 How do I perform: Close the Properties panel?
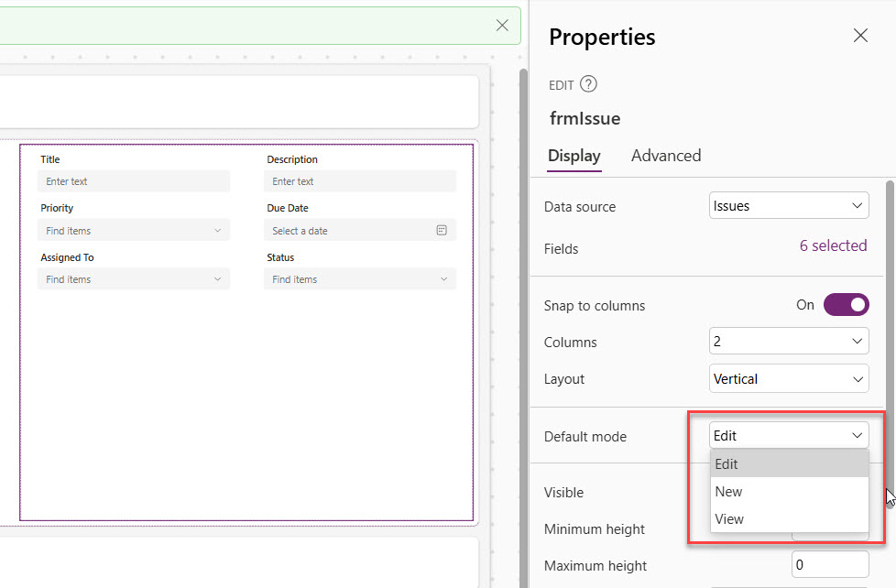coord(860,36)
